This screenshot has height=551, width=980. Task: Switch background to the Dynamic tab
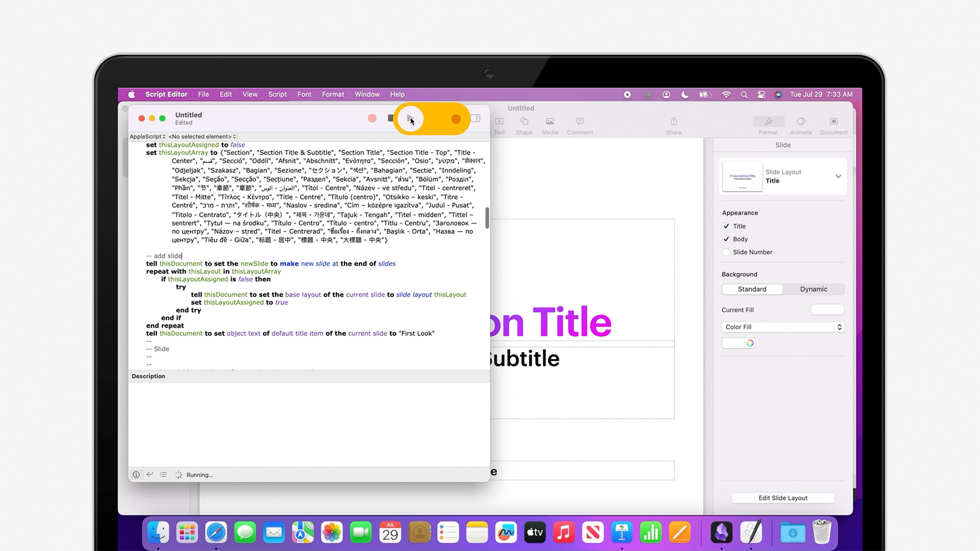pos(814,289)
